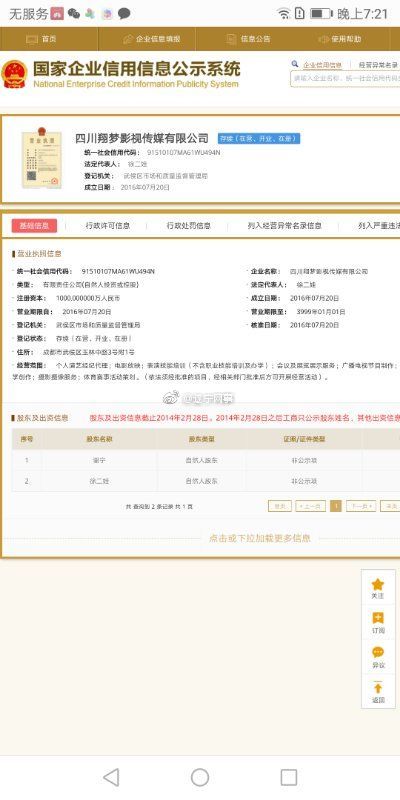Open 企业信息填报 from the top navigation
The width and height of the screenshot is (400, 800).
click(x=152, y=39)
